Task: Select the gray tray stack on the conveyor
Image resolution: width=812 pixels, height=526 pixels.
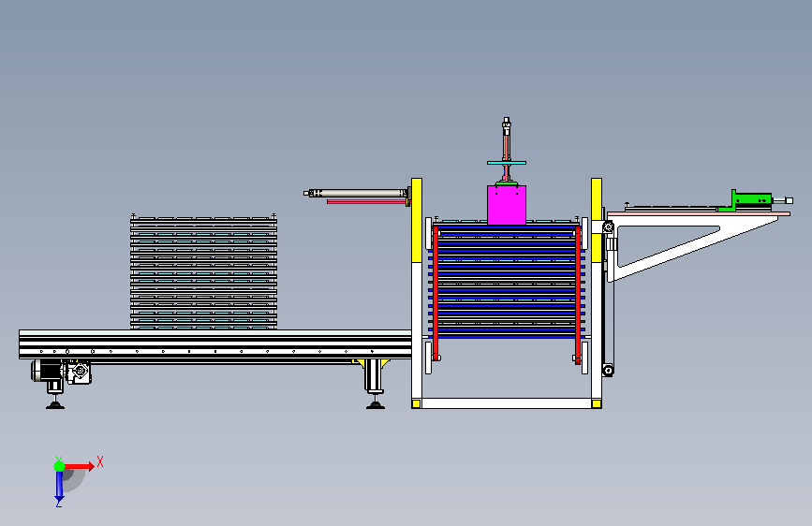Action: pyautogui.click(x=203, y=272)
